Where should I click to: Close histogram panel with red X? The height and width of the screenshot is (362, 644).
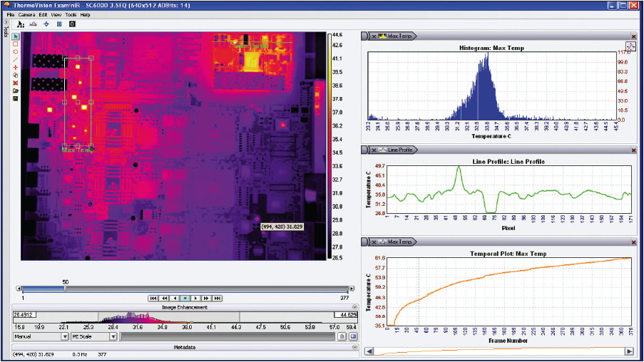click(633, 37)
